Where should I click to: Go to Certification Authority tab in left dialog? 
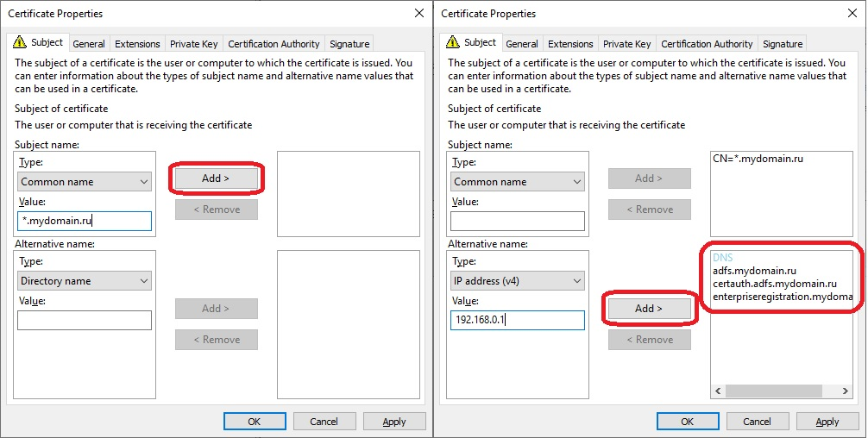pyautogui.click(x=274, y=44)
